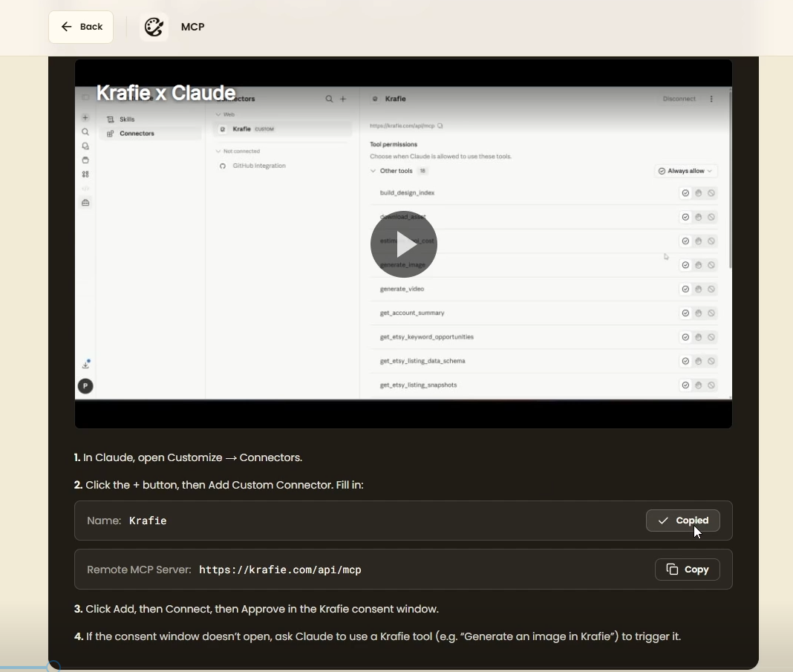Click the generate_video tool name in video
Screen dimensions: 793x672
tap(402, 290)
